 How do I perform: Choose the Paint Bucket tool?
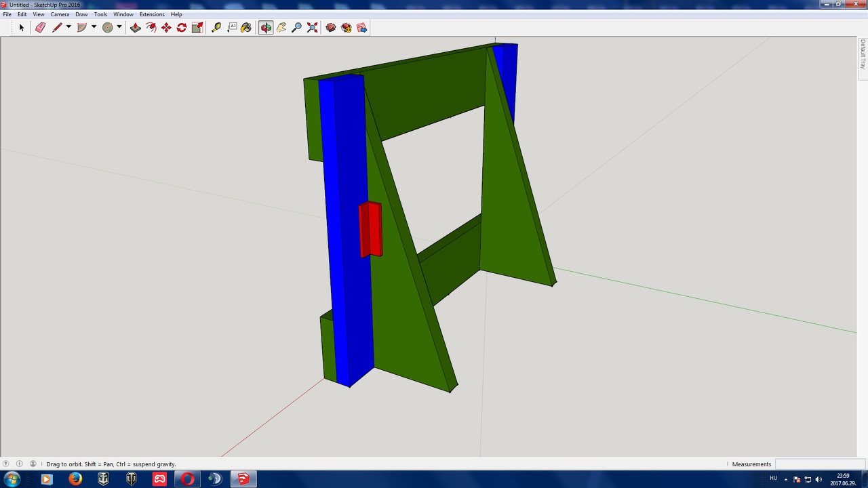click(246, 28)
